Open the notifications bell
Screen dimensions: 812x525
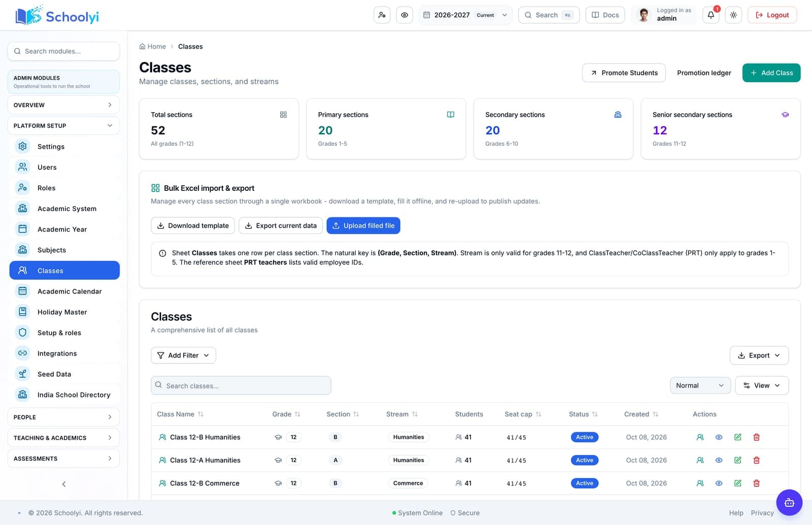[710, 15]
